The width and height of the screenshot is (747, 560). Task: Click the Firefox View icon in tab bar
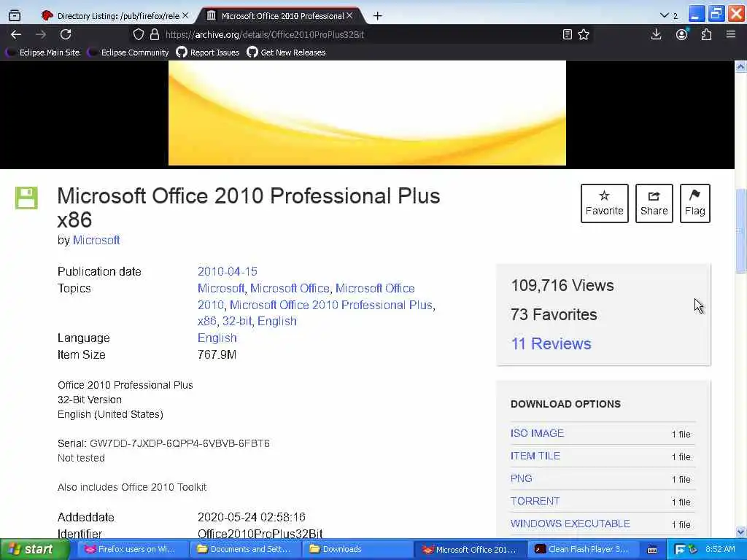click(x=15, y=16)
